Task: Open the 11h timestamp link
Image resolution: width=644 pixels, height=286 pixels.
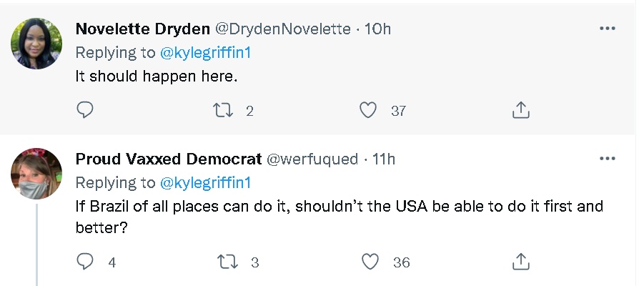Action: point(381,159)
